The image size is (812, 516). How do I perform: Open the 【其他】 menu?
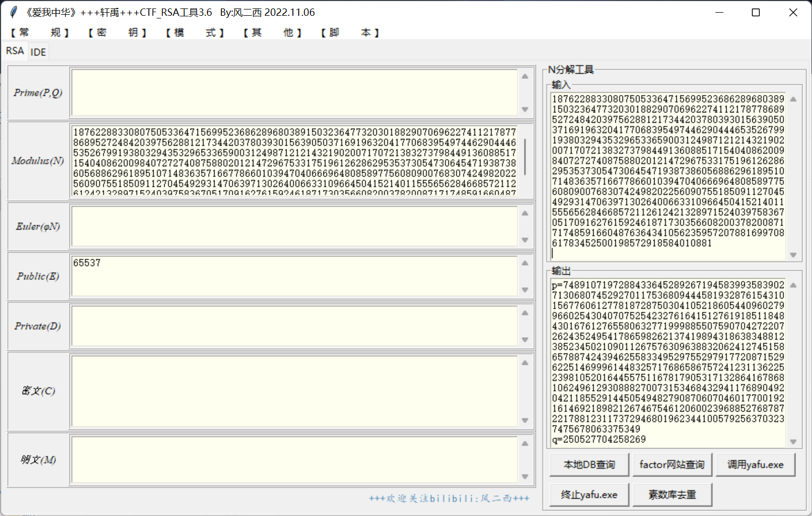pos(273,33)
